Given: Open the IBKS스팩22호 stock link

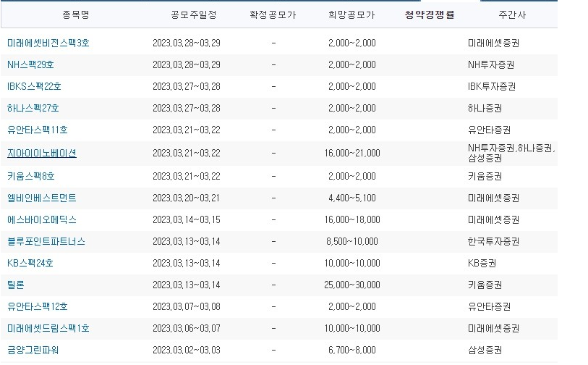Looking at the screenshot, I should [34, 87].
